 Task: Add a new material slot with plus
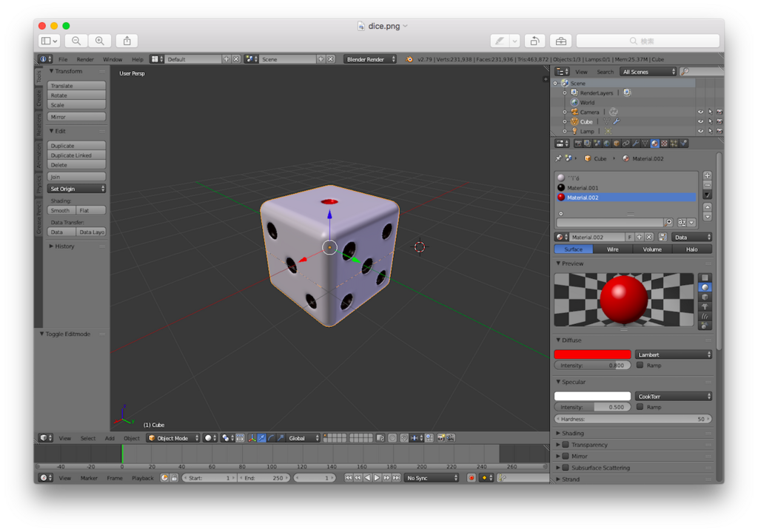[707, 175]
